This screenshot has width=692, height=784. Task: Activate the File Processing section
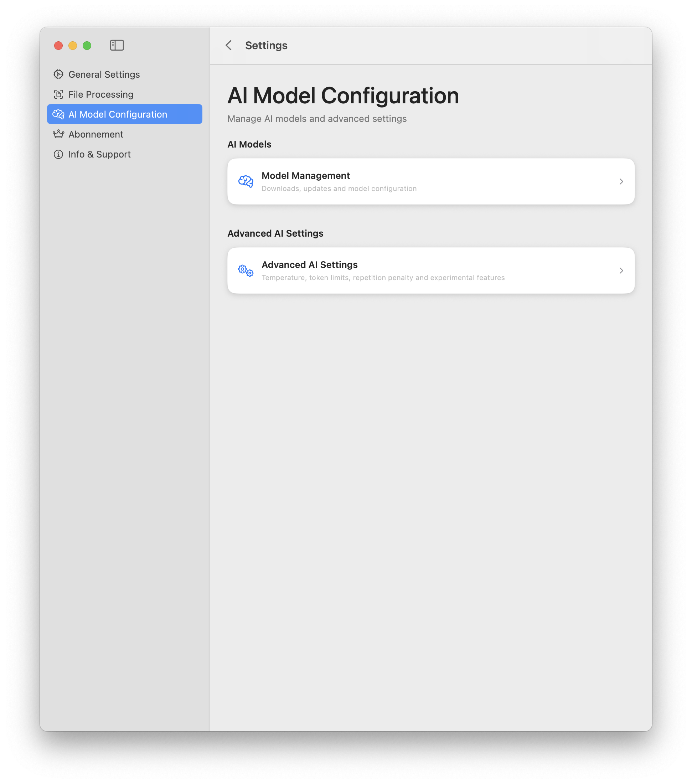[x=100, y=94]
